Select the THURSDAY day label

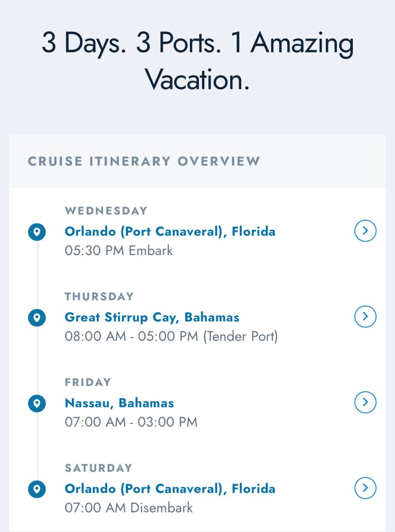(x=99, y=297)
